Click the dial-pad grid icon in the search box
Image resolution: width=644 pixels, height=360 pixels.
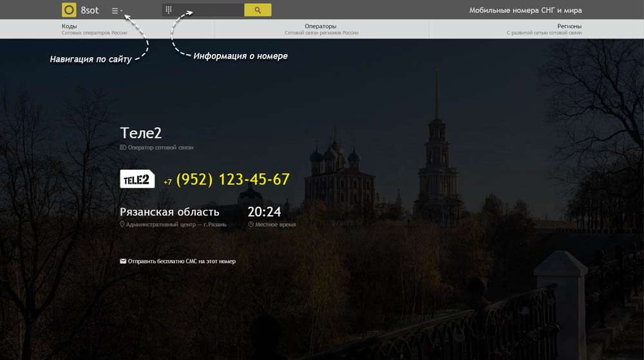tap(168, 10)
